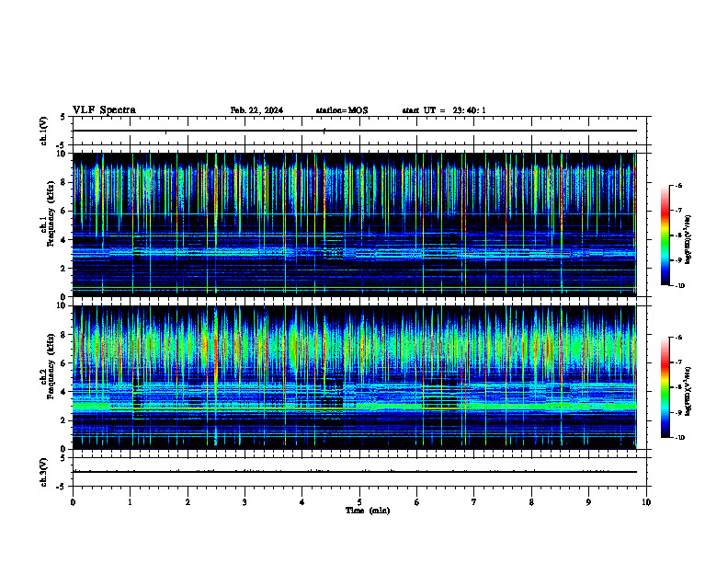Image resolution: width=728 pixels, height=563 pixels.
Task: Click the time axis tick label "2"
Action: 188,502
